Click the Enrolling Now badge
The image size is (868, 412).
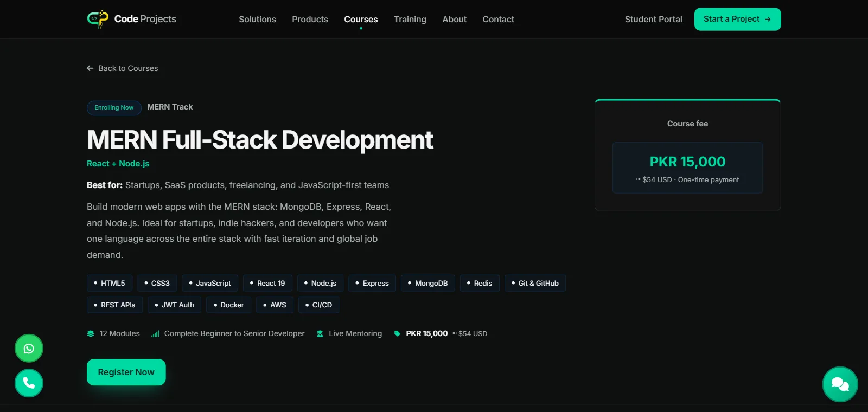[114, 107]
